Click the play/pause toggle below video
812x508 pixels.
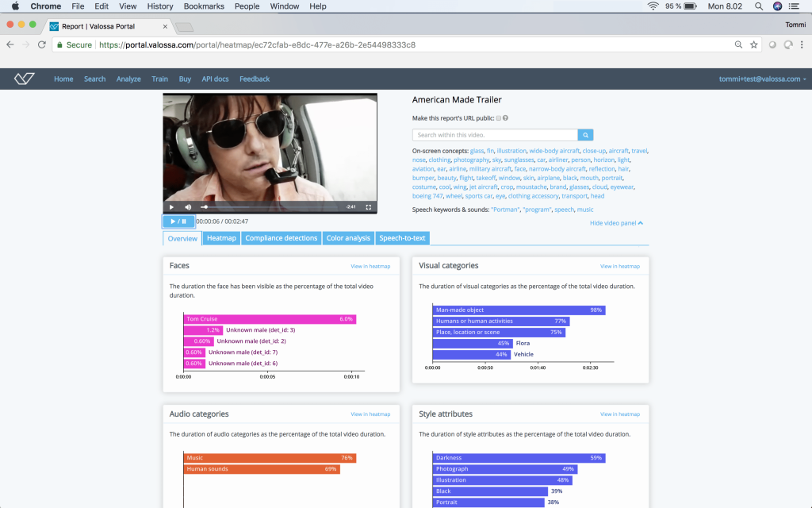click(178, 221)
